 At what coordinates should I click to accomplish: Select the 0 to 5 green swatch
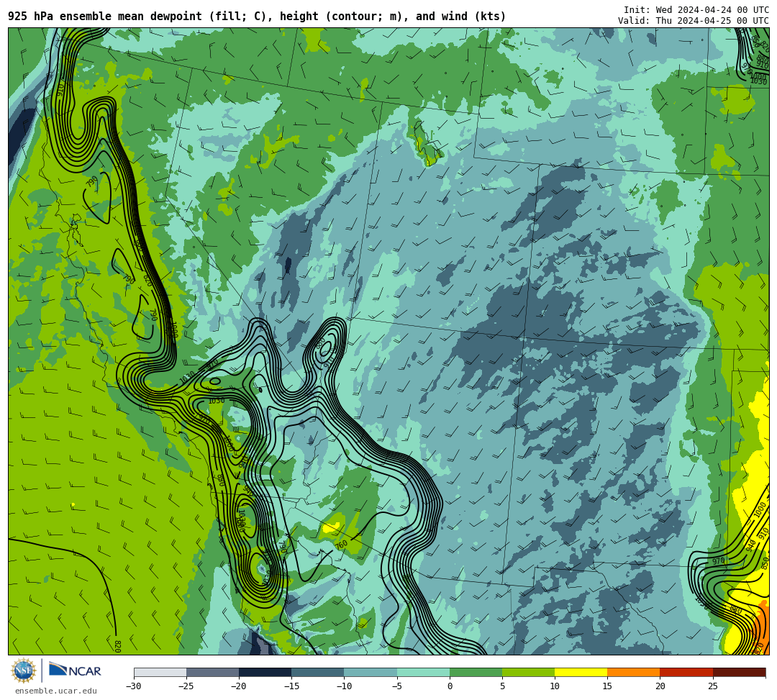476,672
